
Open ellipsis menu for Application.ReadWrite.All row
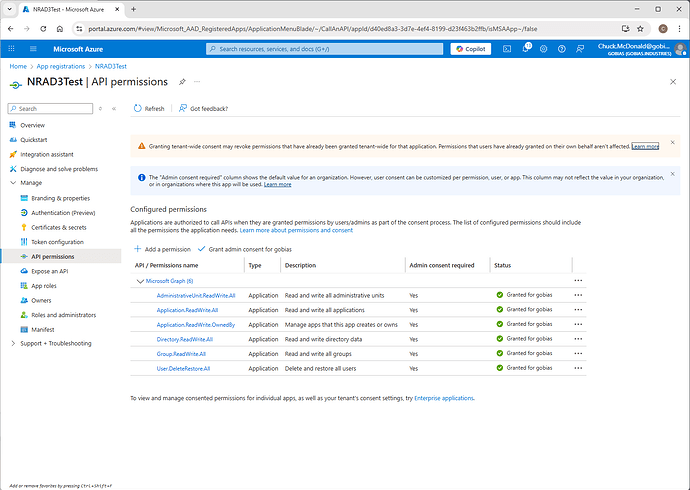tap(578, 310)
